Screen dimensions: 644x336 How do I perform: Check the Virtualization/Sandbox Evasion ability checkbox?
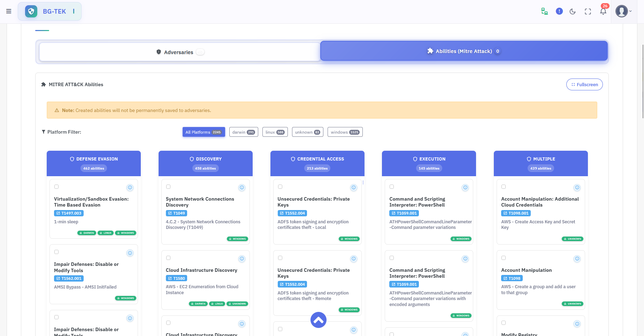[x=56, y=187]
